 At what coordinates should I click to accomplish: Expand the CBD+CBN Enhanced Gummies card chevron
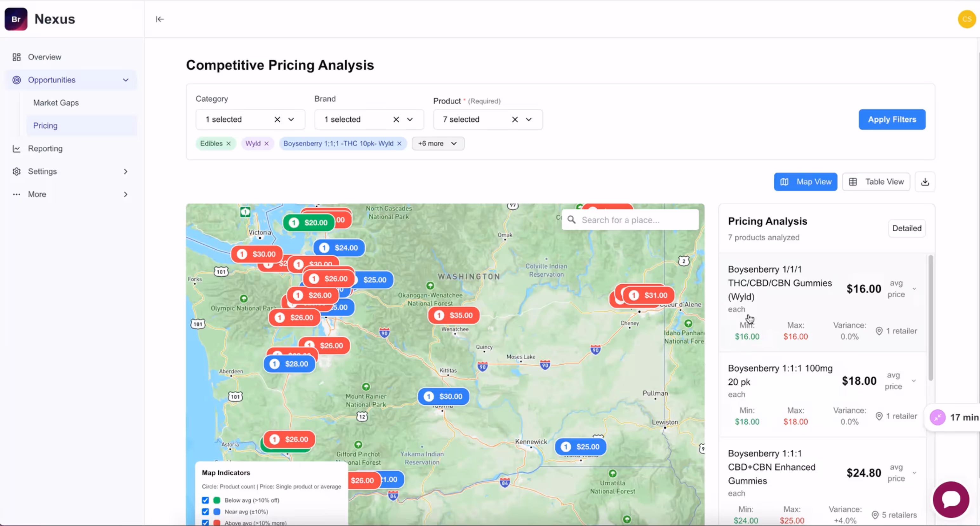(915, 473)
